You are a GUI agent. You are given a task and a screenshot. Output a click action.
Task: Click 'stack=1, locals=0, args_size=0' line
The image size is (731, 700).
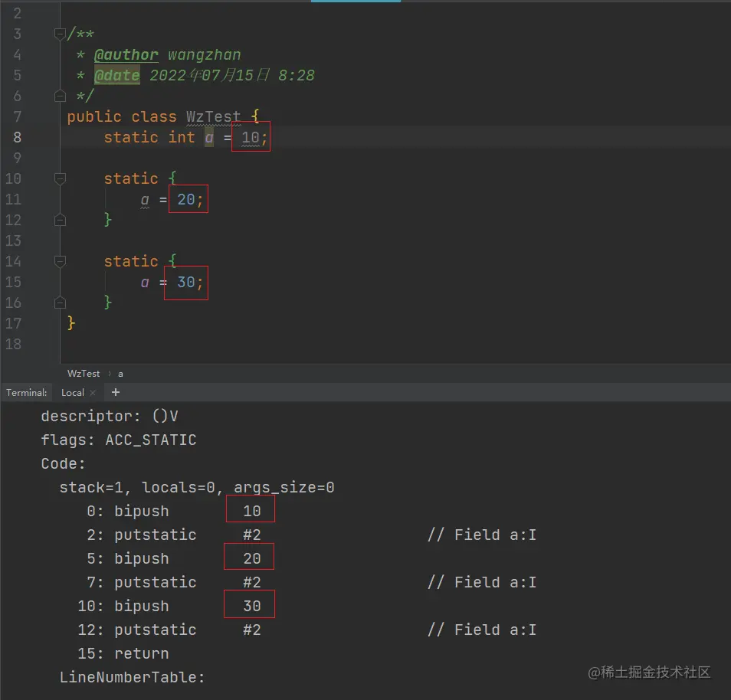[x=197, y=488]
